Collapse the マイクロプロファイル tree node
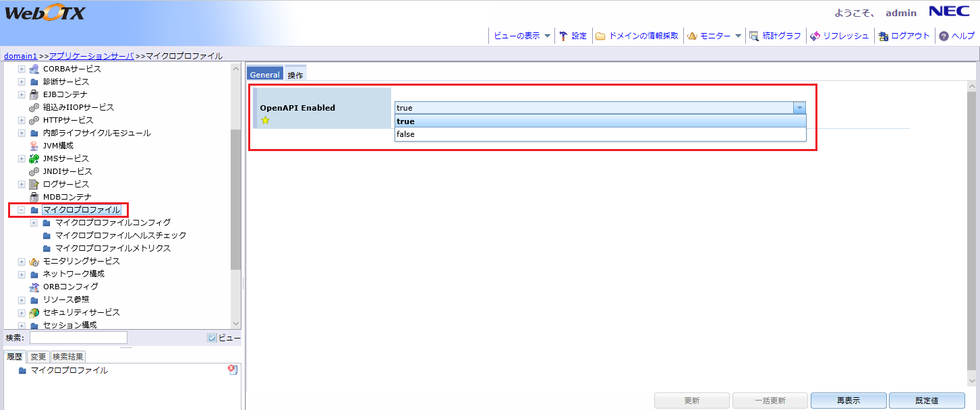Image resolution: width=980 pixels, height=410 pixels. tap(22, 210)
